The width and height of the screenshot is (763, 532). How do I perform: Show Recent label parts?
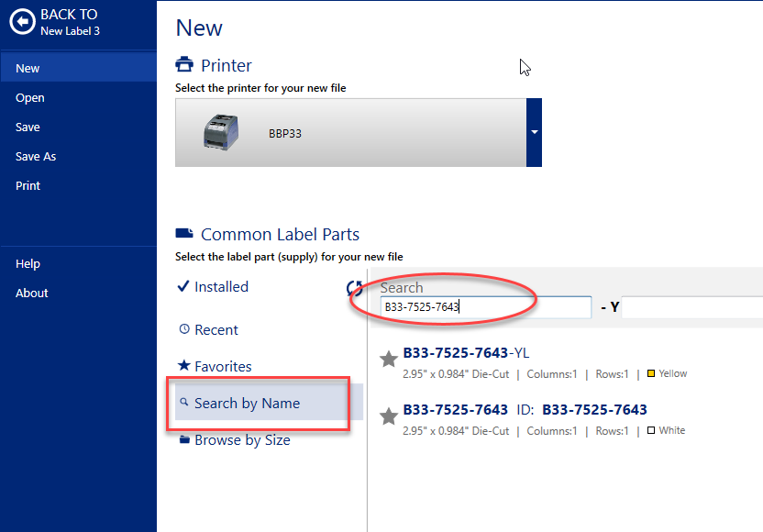coord(216,330)
